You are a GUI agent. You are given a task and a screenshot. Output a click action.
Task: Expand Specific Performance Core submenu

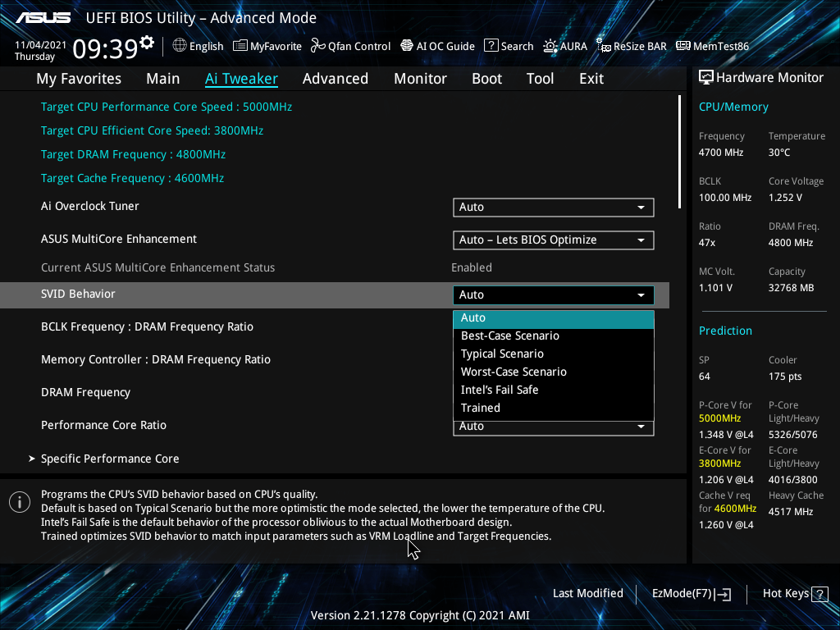[110, 459]
